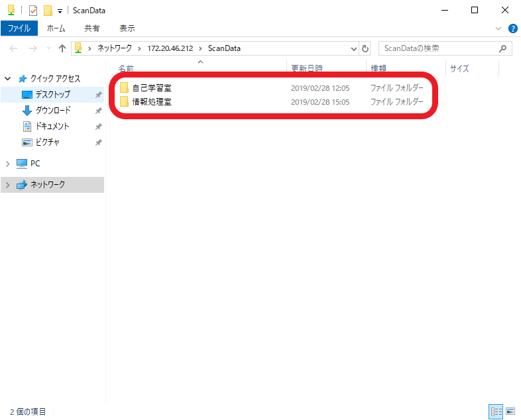Image resolution: width=521 pixels, height=420 pixels.
Task: Go up one folder level
Action: 62,48
